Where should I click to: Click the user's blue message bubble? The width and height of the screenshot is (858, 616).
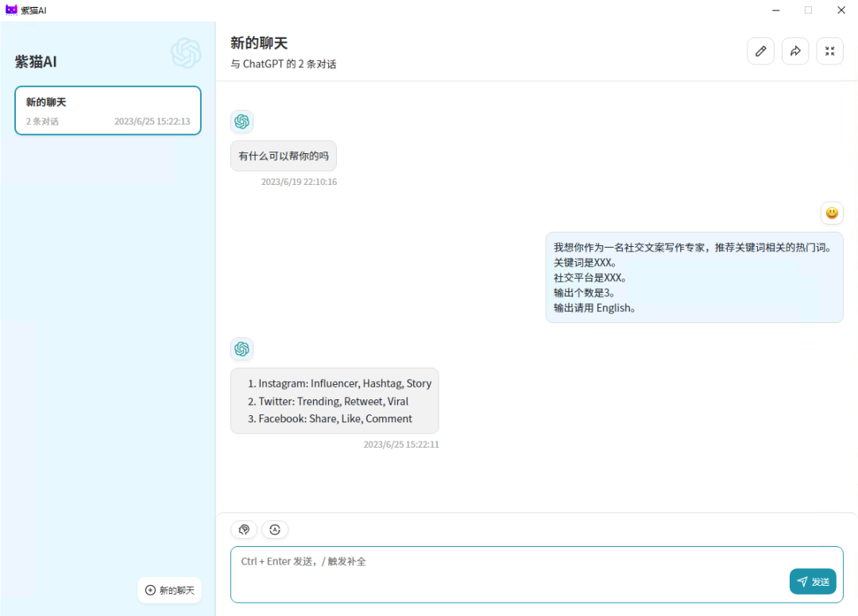[x=694, y=277]
